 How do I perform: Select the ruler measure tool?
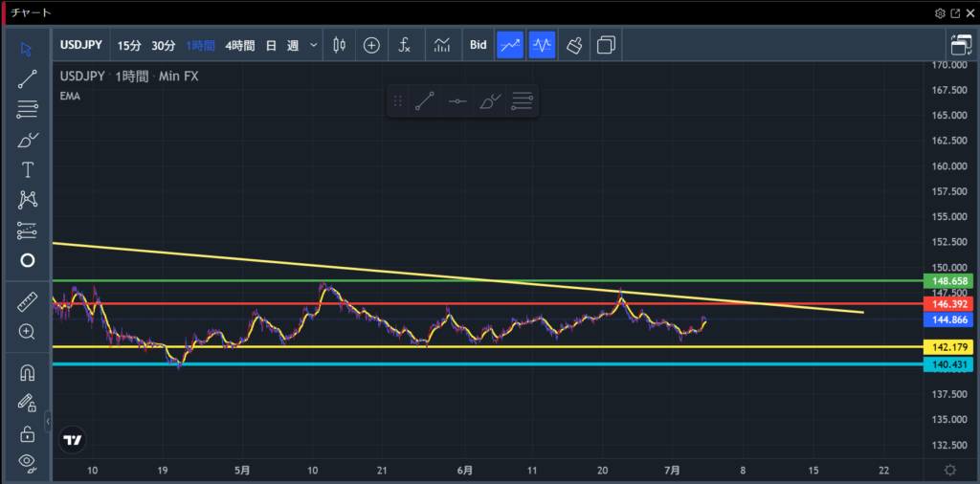pyautogui.click(x=27, y=302)
